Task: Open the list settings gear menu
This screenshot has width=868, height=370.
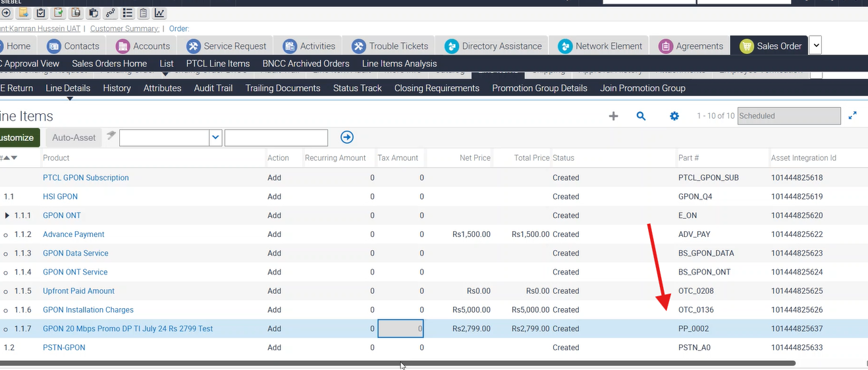Action: (x=674, y=116)
